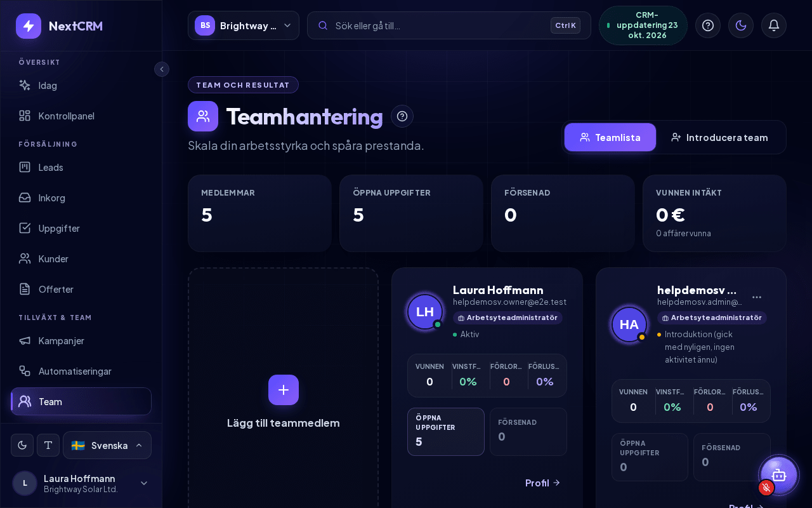Open the three-dot menu on helpdemosv card

point(757,297)
